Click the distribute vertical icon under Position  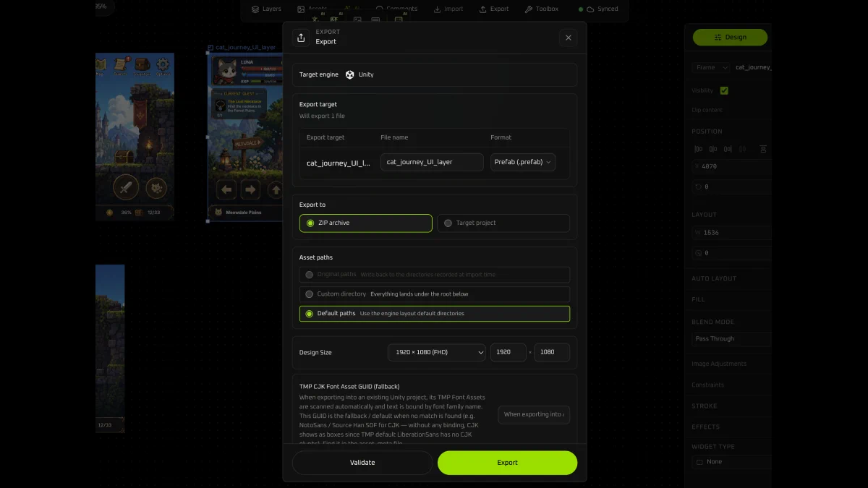[763, 149]
